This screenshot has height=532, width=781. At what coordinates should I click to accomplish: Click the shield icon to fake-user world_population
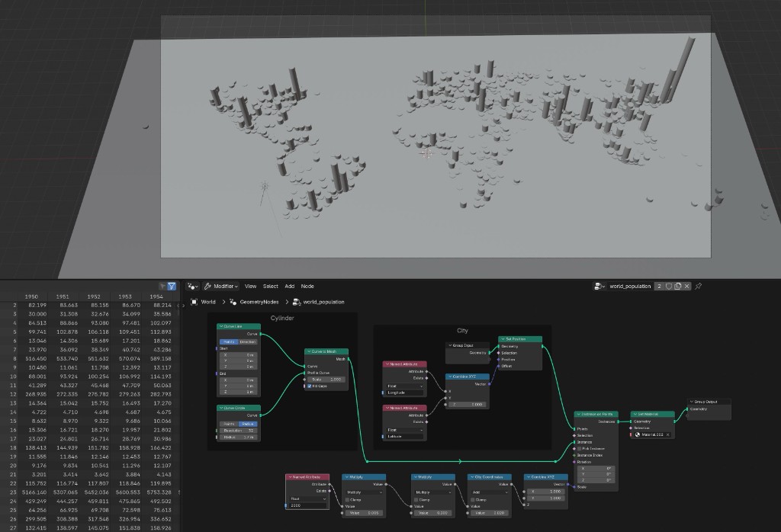[669, 286]
